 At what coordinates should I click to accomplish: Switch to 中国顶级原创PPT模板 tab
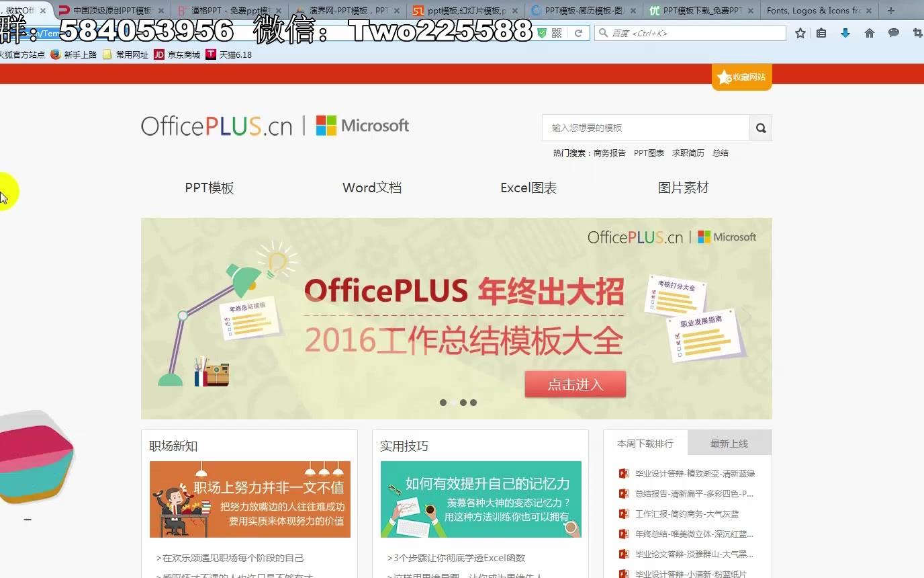coord(112,10)
